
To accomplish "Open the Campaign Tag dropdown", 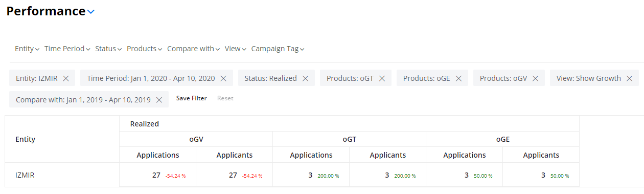I will click(x=278, y=49).
